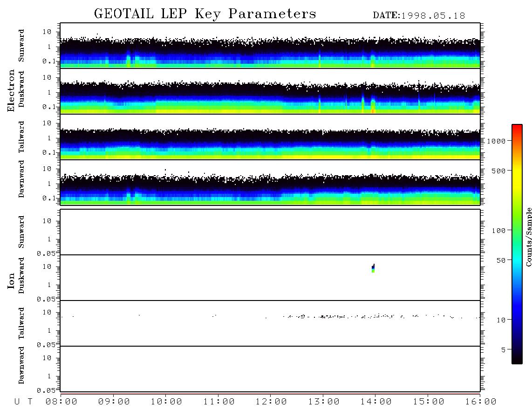Image resolution: width=532 pixels, height=410 pixels.
Task: Click inside the Electron Tailward spectrogram panel
Action: point(270,137)
